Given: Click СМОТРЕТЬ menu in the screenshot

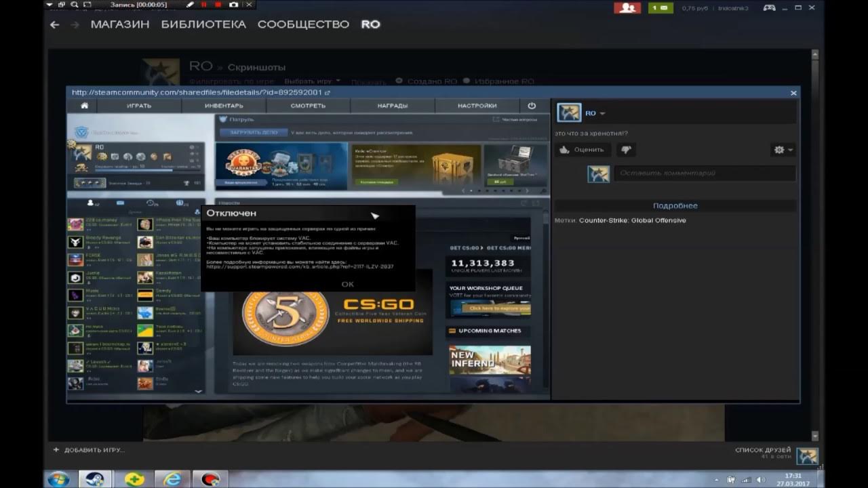Looking at the screenshot, I should point(308,106).
